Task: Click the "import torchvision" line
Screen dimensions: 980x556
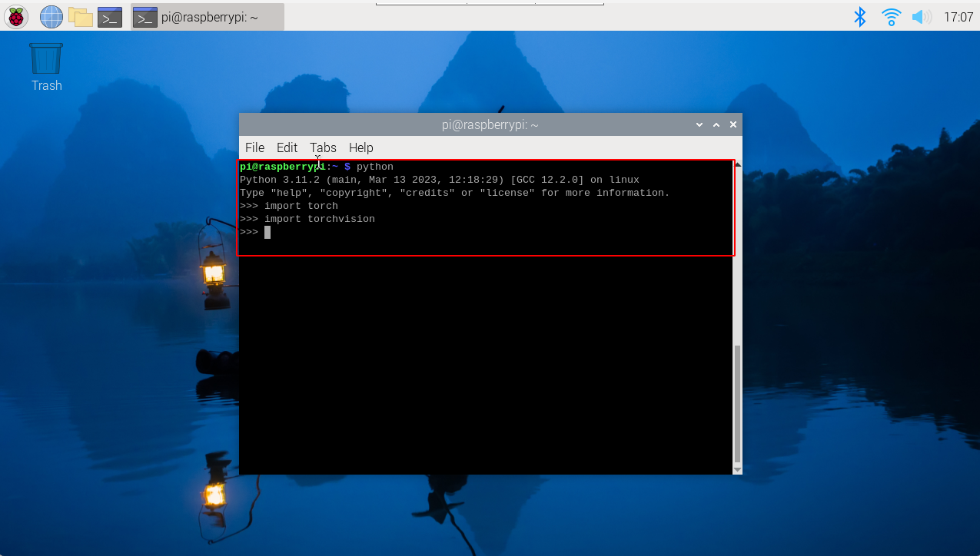Action: click(307, 219)
